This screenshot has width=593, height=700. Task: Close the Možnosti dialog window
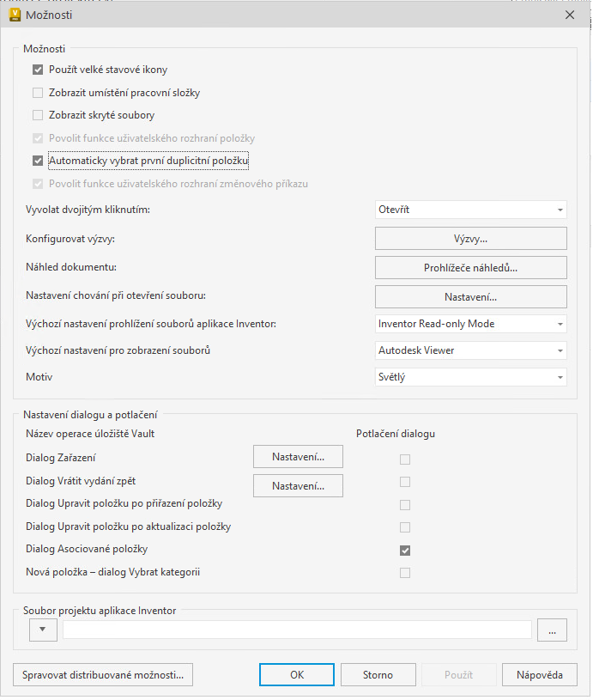coord(570,14)
